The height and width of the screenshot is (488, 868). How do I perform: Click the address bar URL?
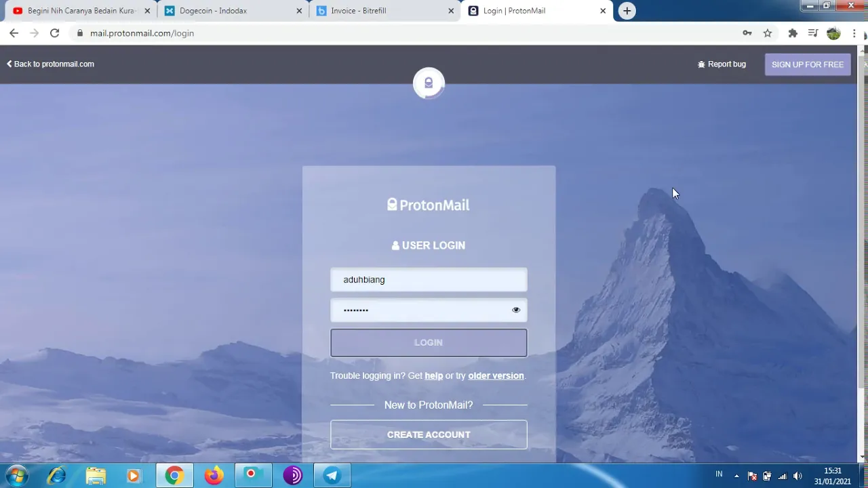pyautogui.click(x=142, y=33)
